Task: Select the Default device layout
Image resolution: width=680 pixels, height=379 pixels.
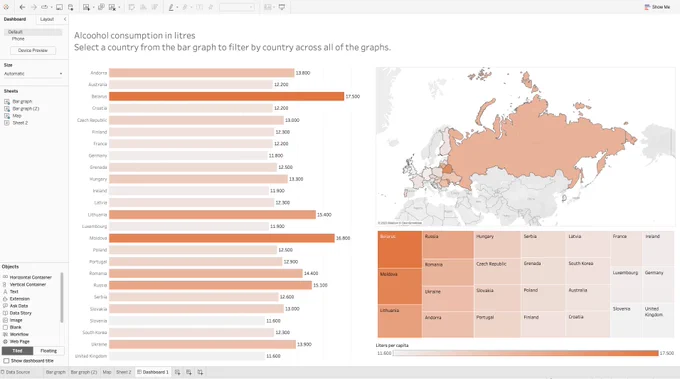Action: click(x=33, y=32)
